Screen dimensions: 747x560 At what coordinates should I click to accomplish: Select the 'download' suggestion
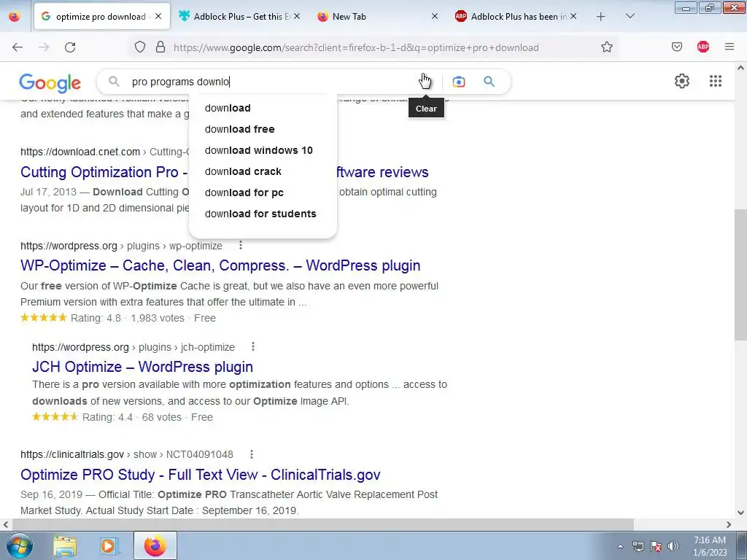coord(263,108)
